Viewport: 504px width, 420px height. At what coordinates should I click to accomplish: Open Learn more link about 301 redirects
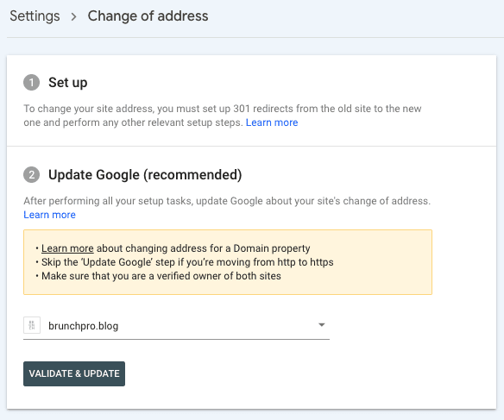[272, 122]
